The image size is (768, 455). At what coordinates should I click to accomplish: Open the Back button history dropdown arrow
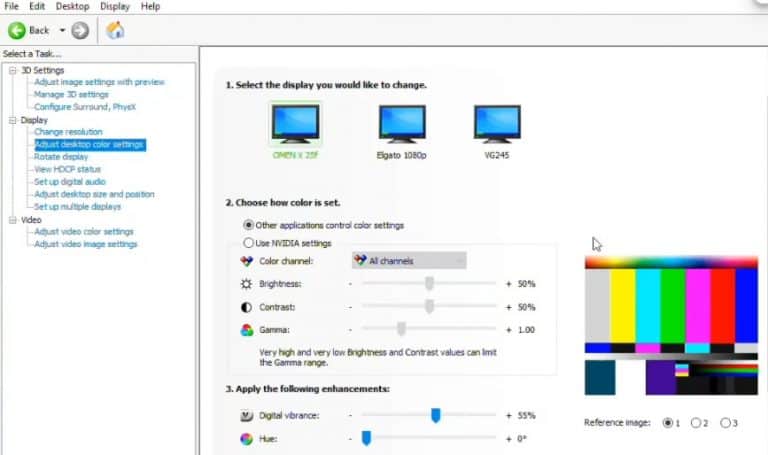62,30
